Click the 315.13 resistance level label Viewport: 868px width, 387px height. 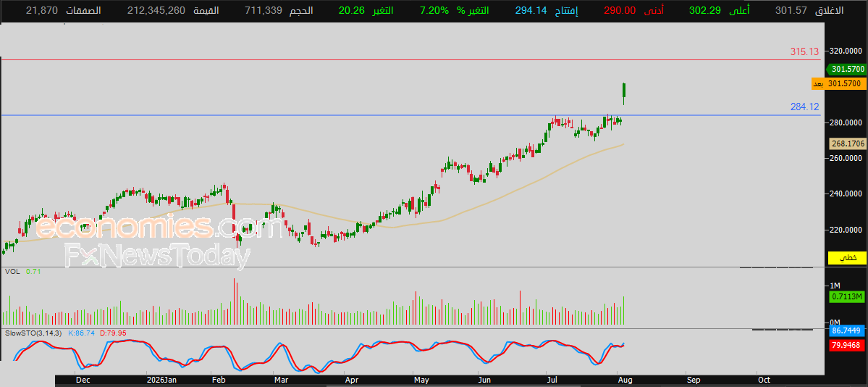[x=804, y=51]
